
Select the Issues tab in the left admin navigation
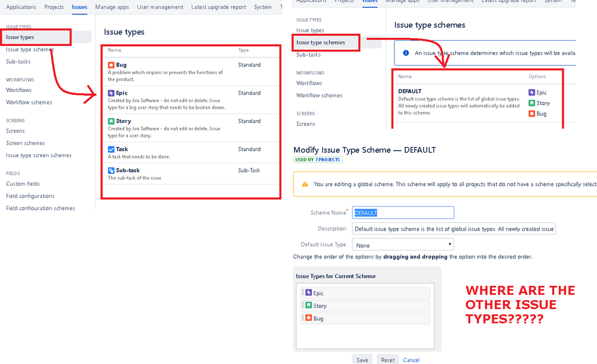click(79, 7)
